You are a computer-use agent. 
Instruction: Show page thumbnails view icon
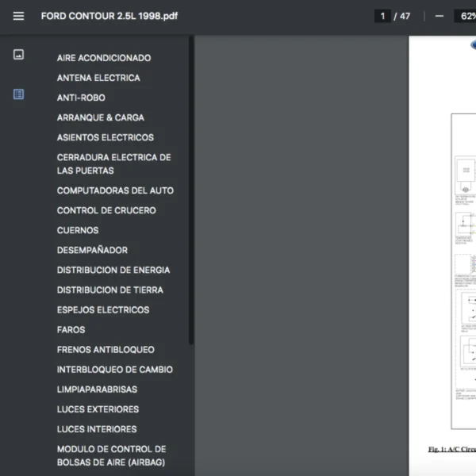pos(18,55)
